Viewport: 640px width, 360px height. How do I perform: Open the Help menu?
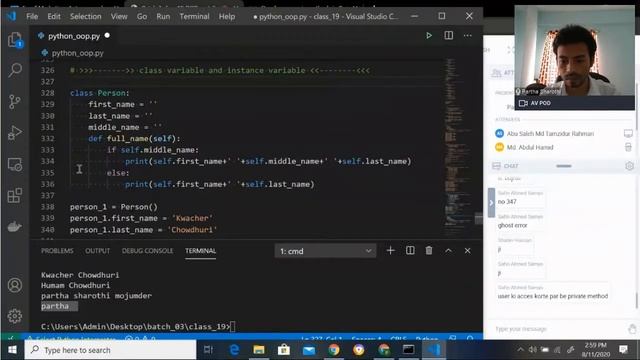(x=227, y=16)
